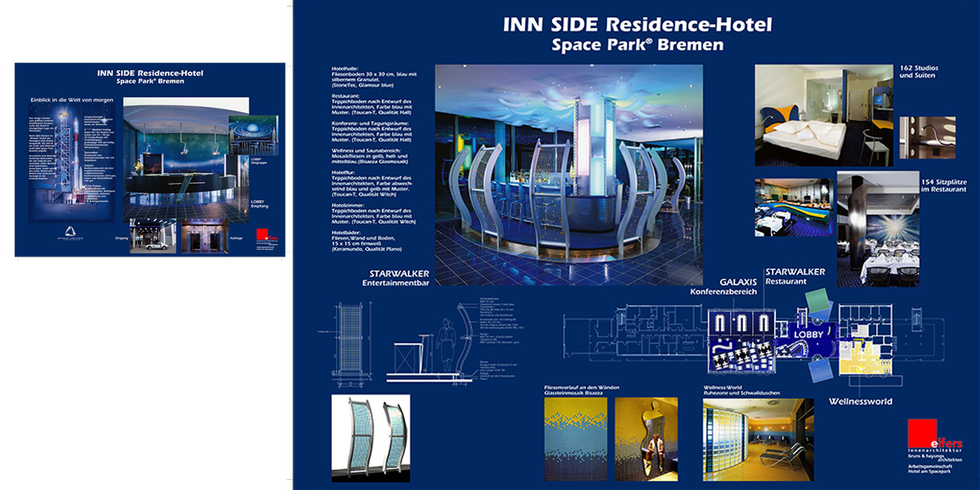The width and height of the screenshot is (980, 490).
Task: Click 'Space Park Bremen' subtitle on large poster
Action: pos(638,45)
